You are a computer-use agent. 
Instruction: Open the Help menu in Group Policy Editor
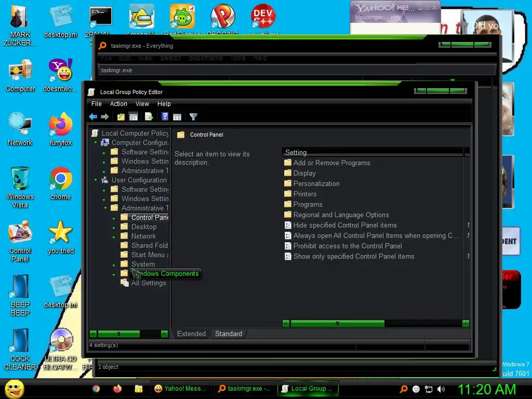click(164, 104)
